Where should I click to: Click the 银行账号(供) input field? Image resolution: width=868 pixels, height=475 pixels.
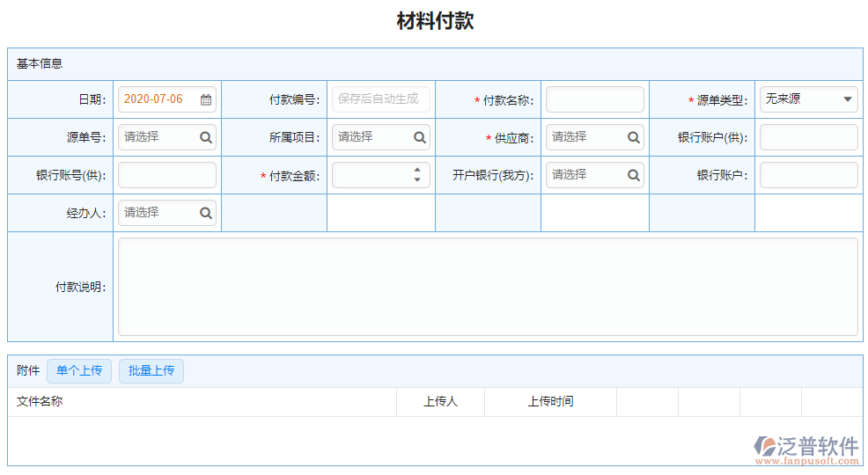point(166,175)
